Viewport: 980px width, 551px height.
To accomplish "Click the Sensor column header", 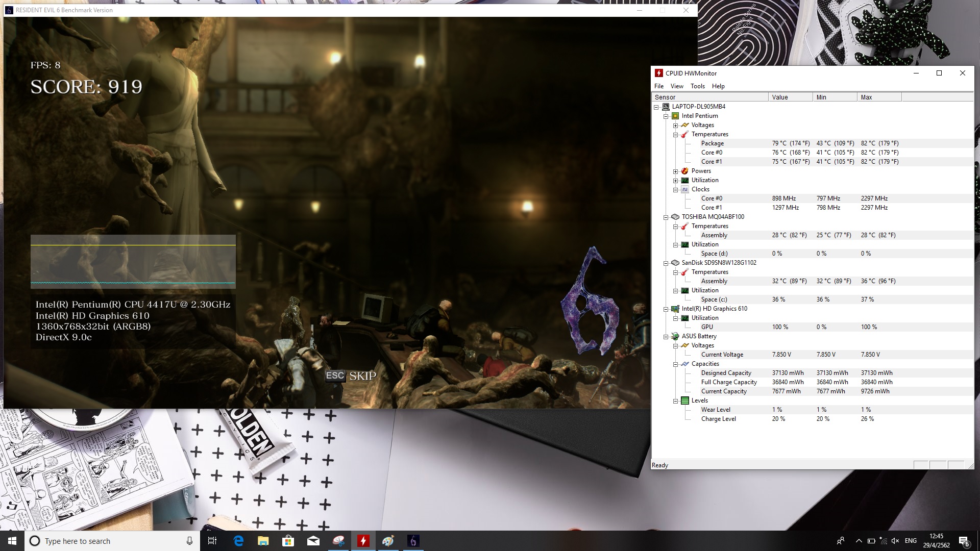I will 710,97.
